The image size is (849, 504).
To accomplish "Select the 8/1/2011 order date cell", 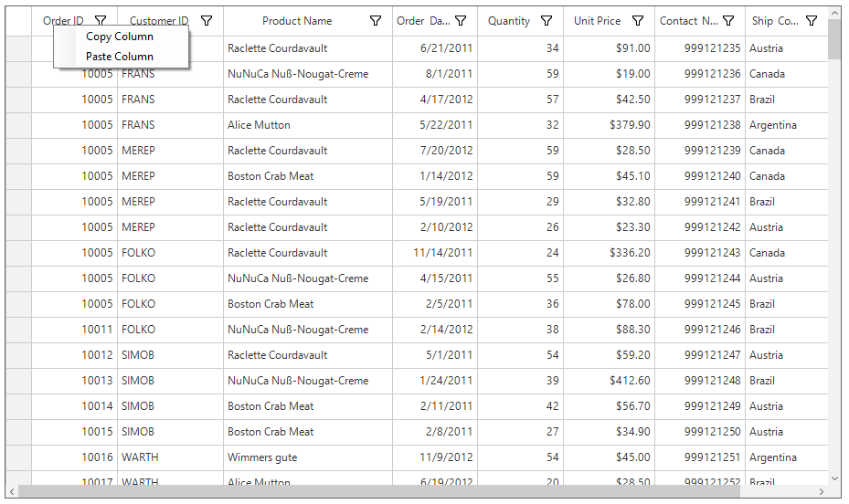I will (435, 74).
